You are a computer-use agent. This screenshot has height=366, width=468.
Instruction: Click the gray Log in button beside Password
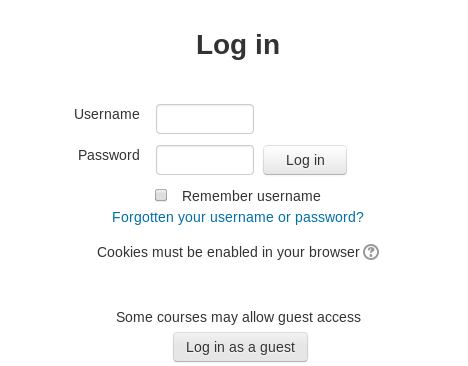coord(305,160)
